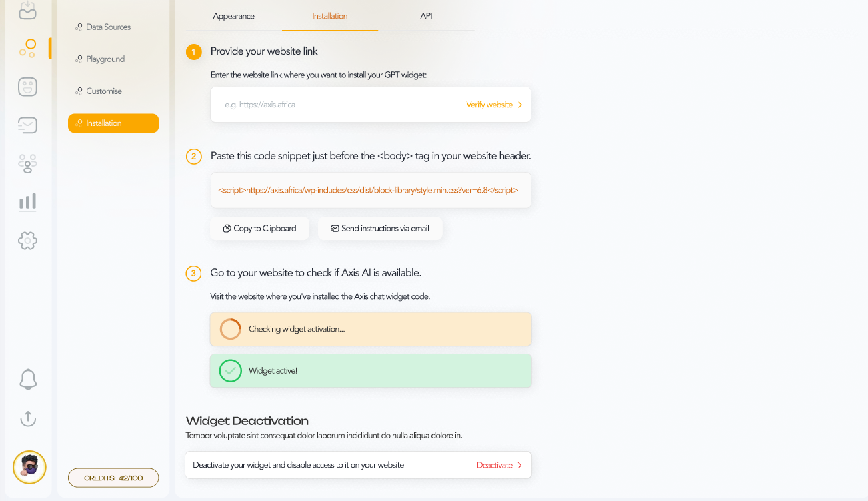This screenshot has width=868, height=501.
Task: Click the notification bell icon
Action: (x=27, y=380)
